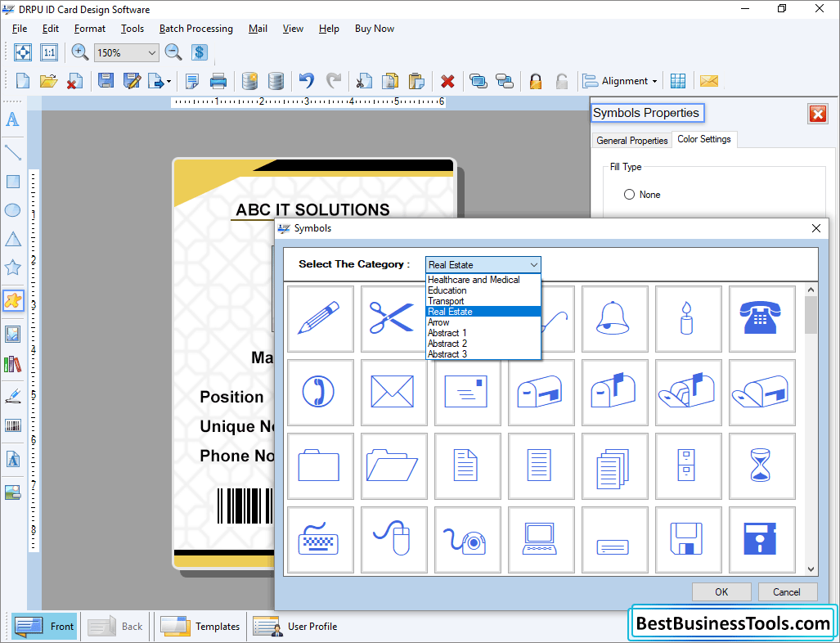The width and height of the screenshot is (840, 643).
Task: Click the Front card side button
Action: tap(44, 626)
